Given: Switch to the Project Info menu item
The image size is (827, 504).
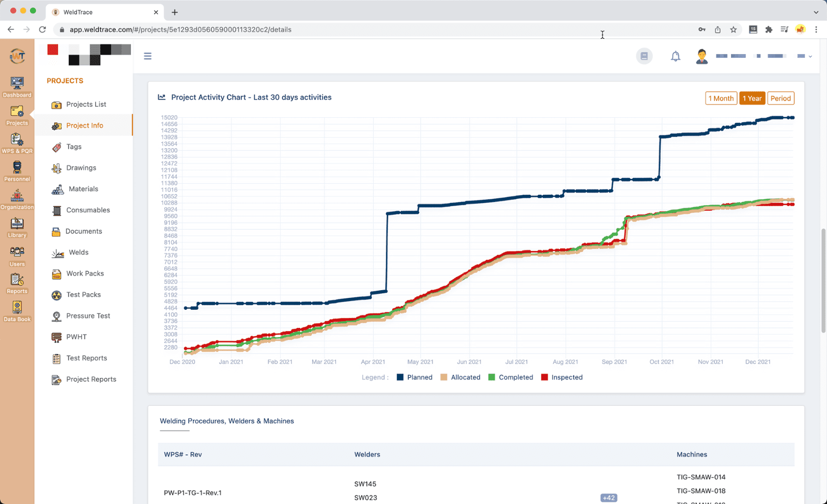Looking at the screenshot, I should (x=84, y=125).
